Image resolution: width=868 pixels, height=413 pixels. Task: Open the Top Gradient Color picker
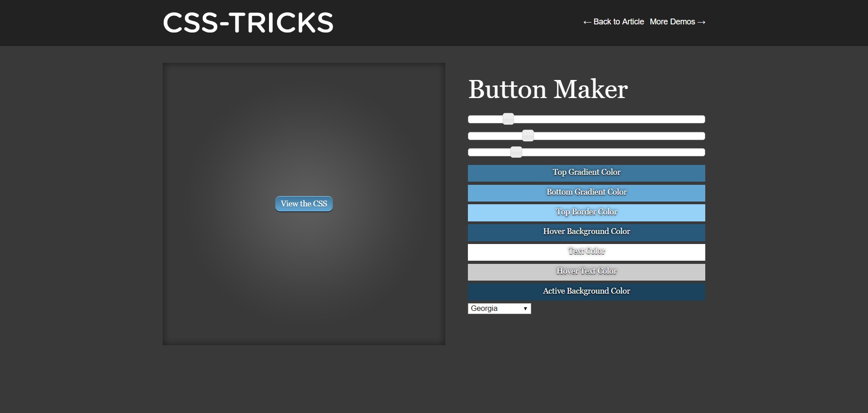coord(586,173)
